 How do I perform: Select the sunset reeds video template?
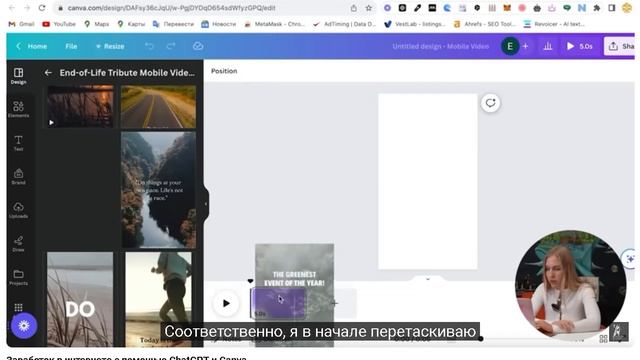(80, 106)
